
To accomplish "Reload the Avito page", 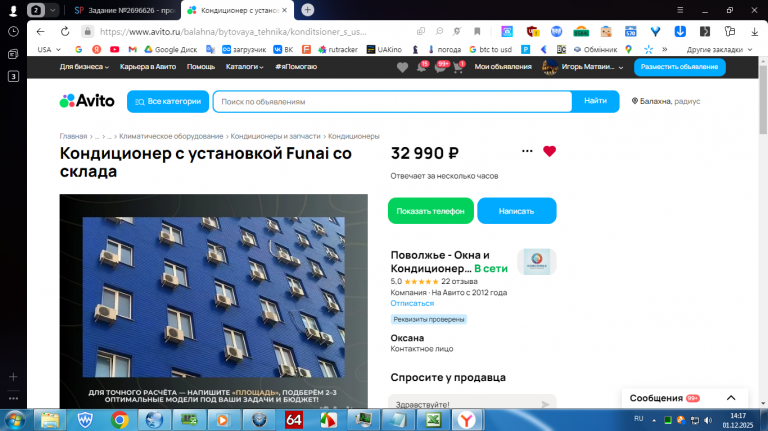I will [x=65, y=32].
